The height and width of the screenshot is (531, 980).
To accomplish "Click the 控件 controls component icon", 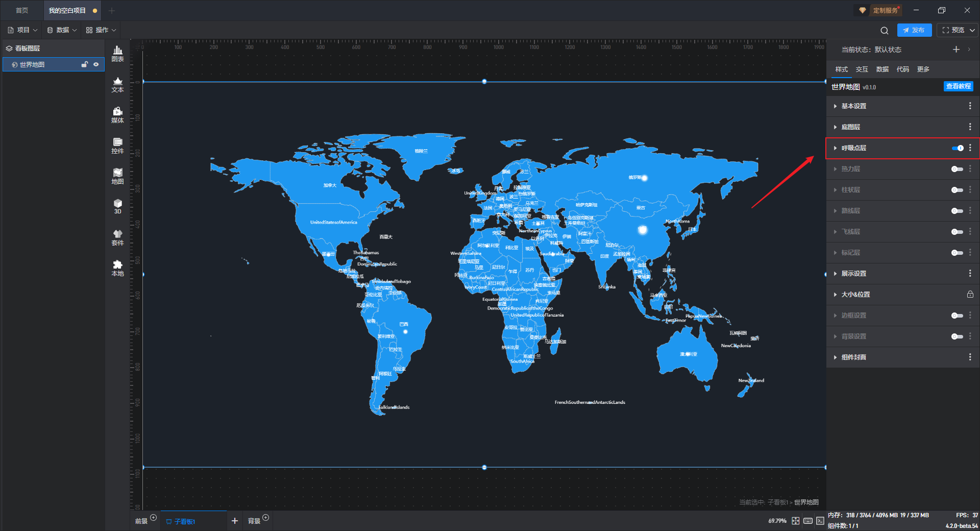I will click(117, 146).
